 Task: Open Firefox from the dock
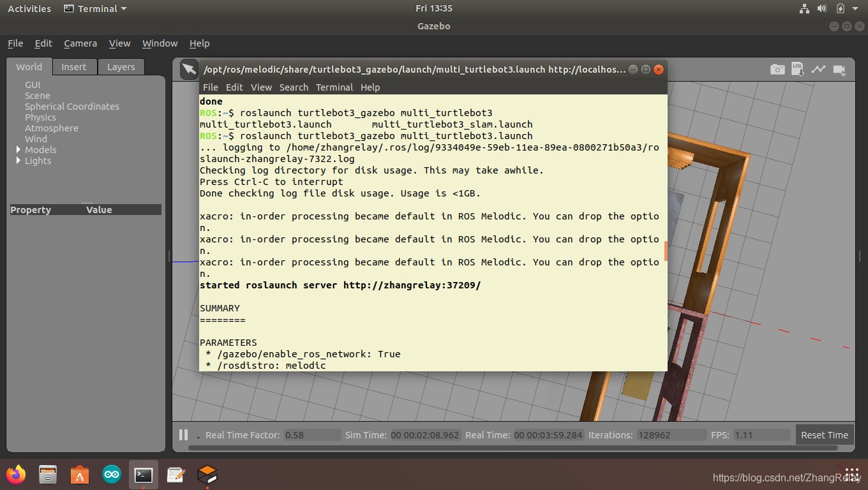(16, 474)
